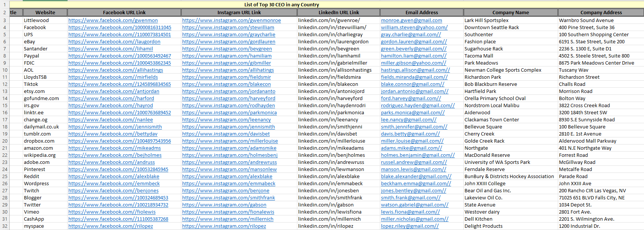Select the CashApp website cell
This screenshot has height=230, width=644.
pos(45,219)
